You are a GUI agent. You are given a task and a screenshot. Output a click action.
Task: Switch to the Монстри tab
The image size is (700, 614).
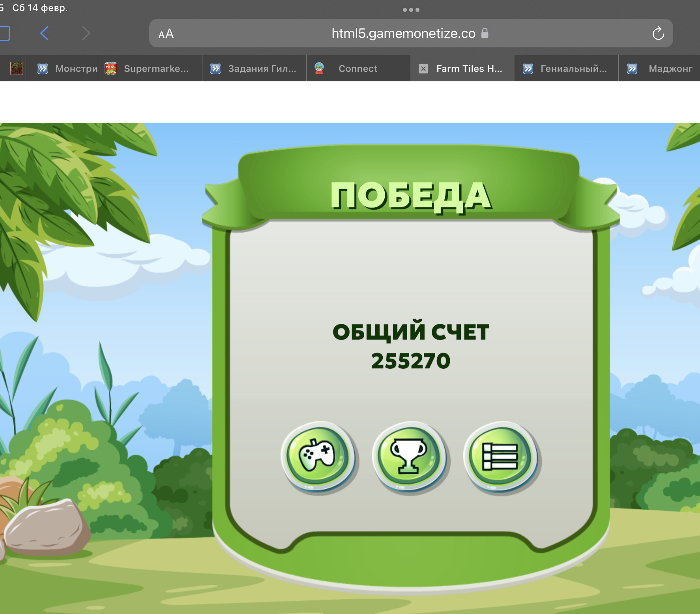(62, 68)
